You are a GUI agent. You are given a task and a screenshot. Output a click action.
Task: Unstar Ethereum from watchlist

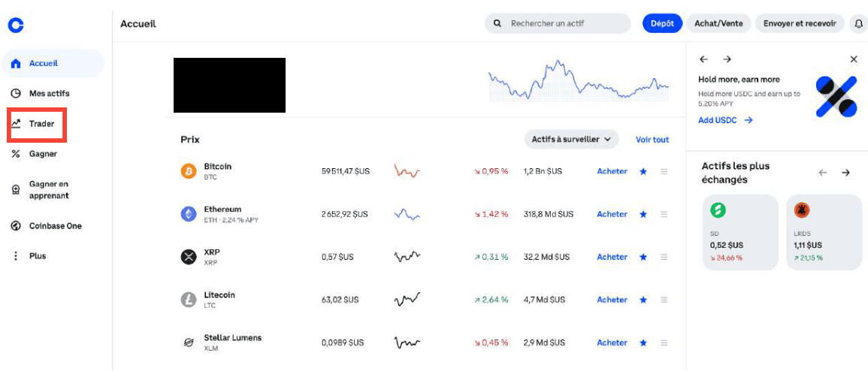(x=643, y=215)
